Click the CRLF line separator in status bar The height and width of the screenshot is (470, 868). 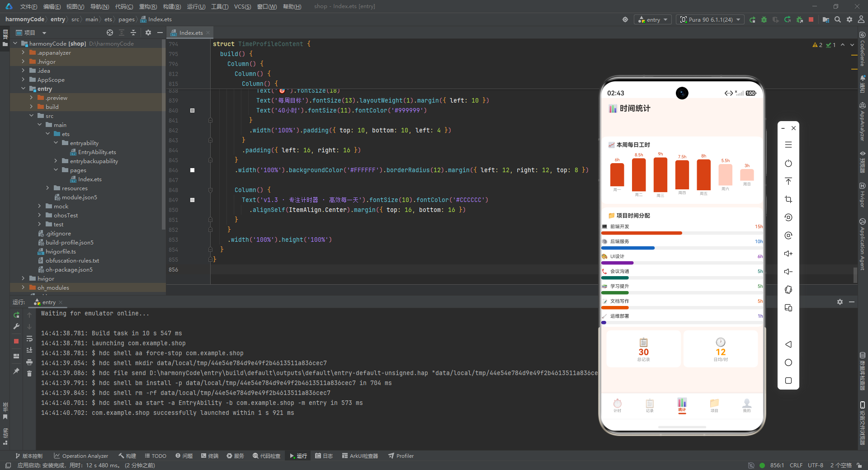(796, 465)
